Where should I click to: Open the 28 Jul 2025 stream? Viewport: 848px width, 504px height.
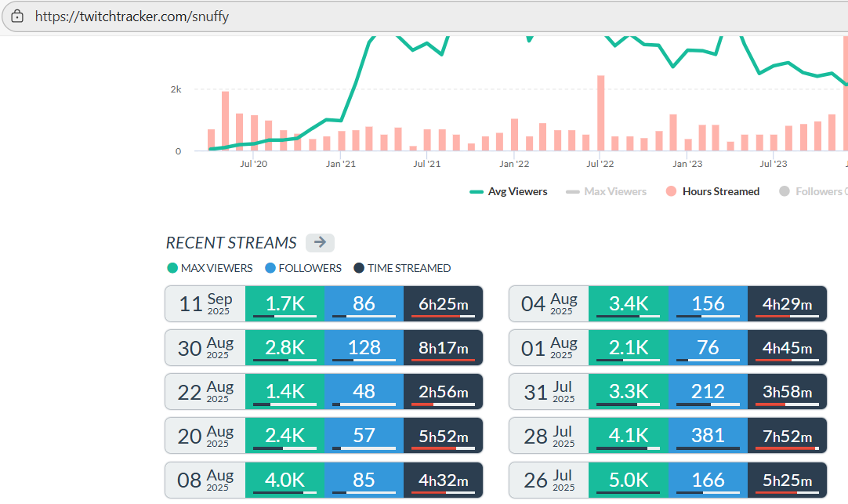coord(668,435)
